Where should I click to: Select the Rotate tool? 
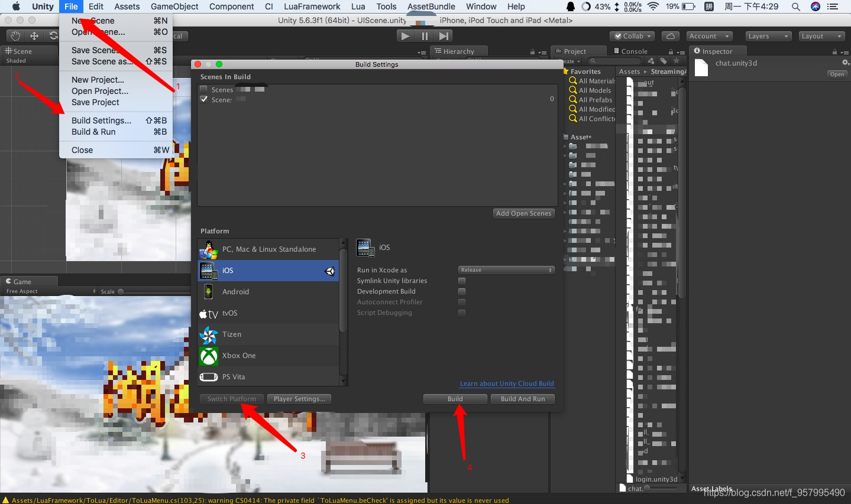click(x=53, y=35)
